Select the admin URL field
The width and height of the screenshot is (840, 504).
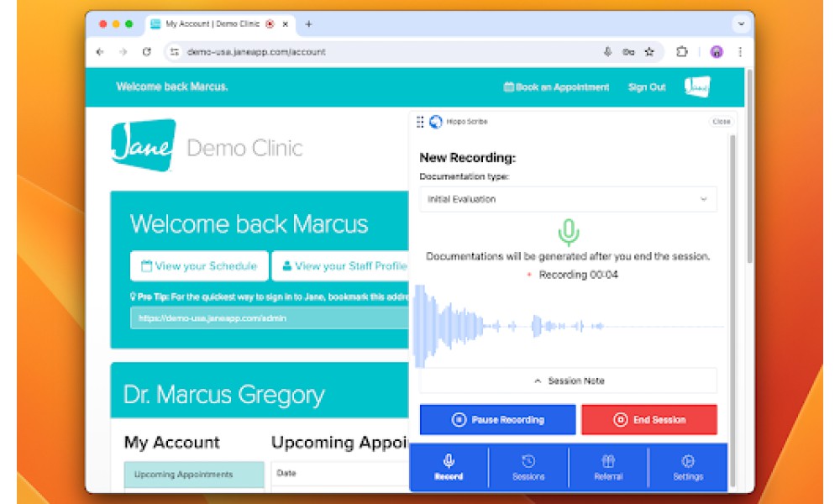270,318
